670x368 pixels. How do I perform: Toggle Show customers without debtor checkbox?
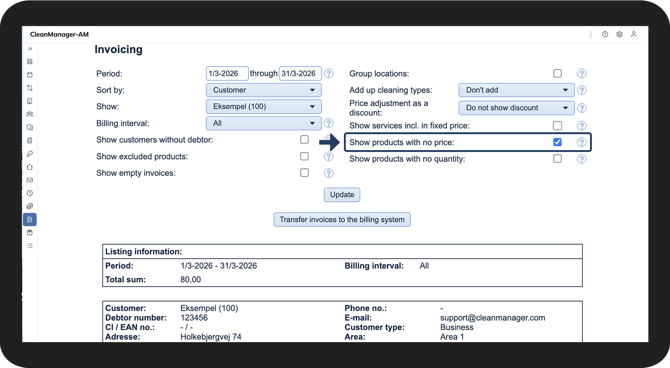pyautogui.click(x=304, y=139)
